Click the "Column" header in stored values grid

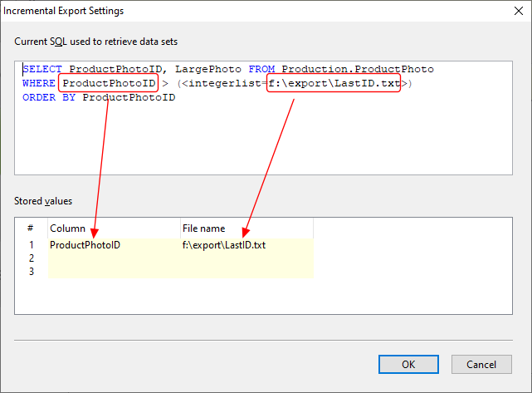tap(114, 228)
